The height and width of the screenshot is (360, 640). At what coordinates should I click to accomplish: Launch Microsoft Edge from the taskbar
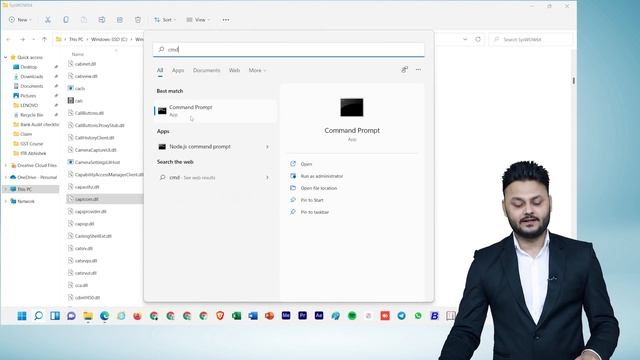(104, 316)
